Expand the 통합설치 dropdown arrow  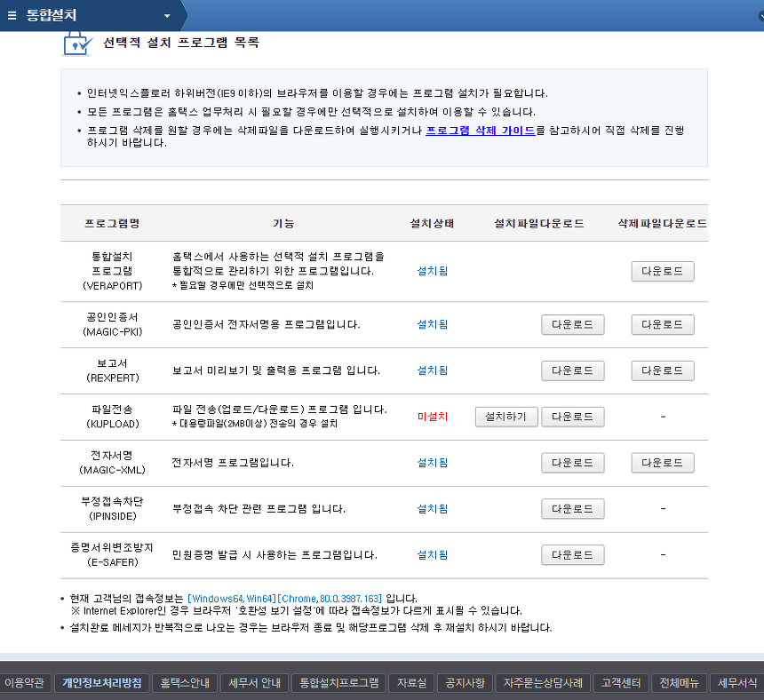click(x=167, y=16)
